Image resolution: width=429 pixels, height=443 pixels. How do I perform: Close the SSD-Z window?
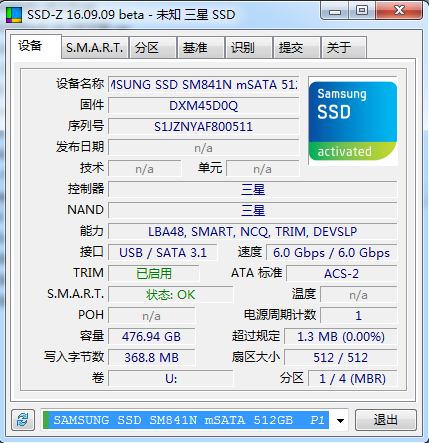[x=400, y=11]
